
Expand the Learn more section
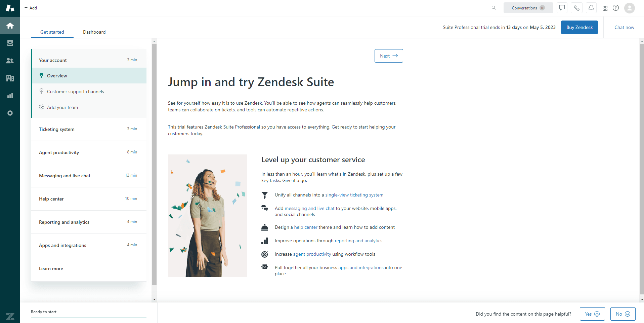89,268
